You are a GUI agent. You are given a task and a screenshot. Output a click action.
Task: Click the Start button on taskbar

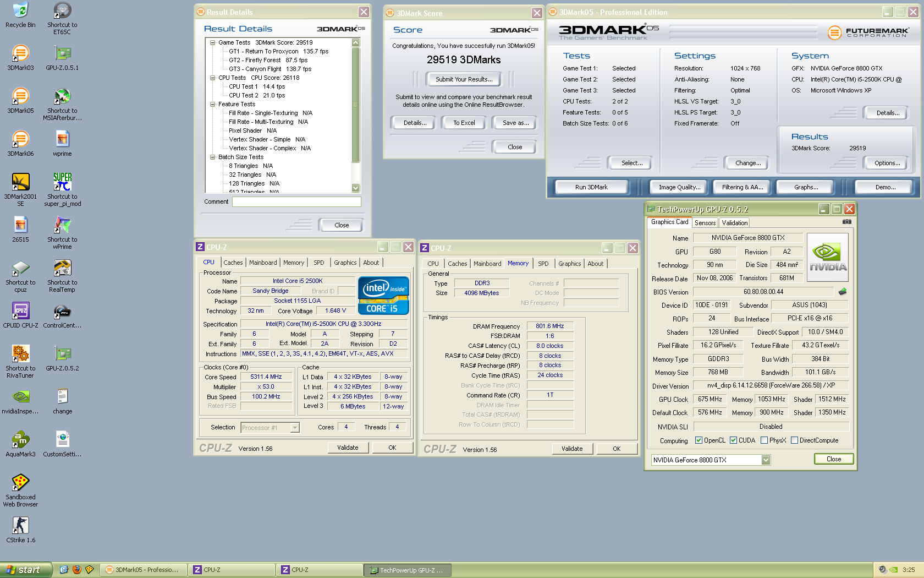point(26,570)
